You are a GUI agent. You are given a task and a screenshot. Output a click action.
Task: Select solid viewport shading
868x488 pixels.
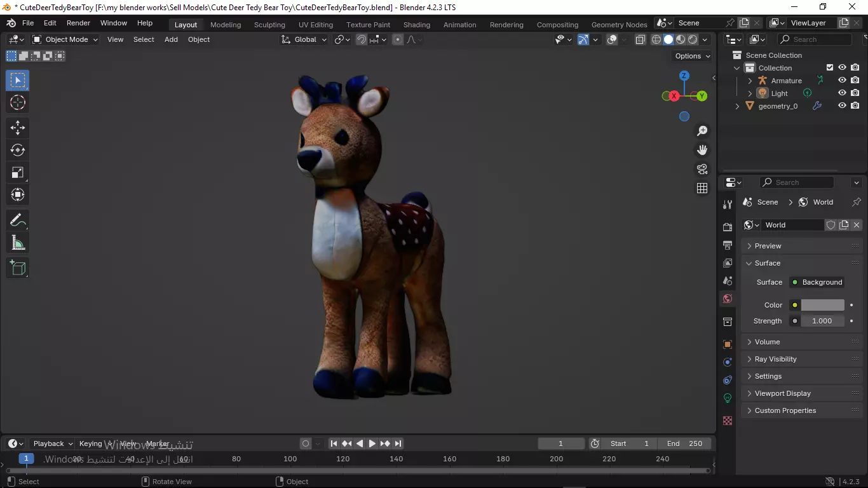[668, 39]
